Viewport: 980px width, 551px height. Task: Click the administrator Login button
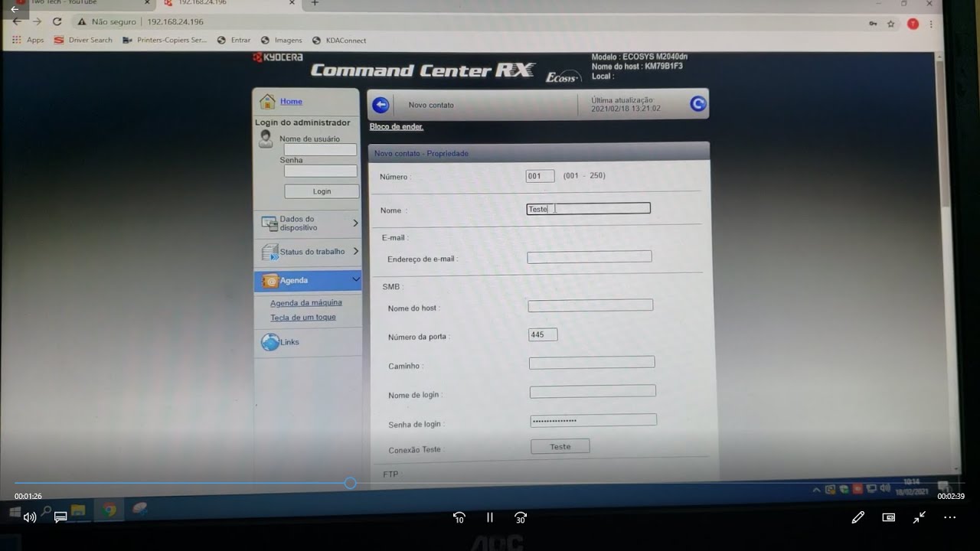[x=322, y=191]
